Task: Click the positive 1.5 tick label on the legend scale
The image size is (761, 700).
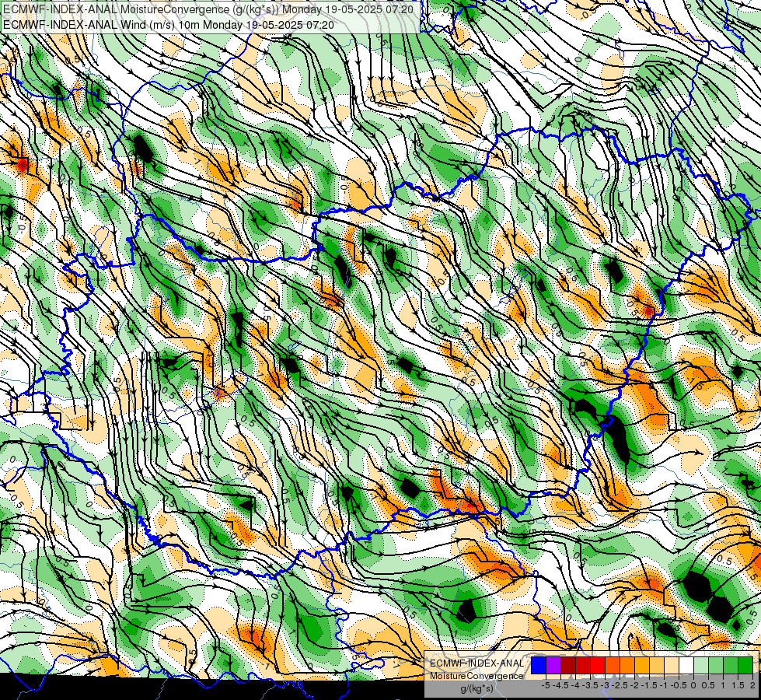Action: (737, 685)
